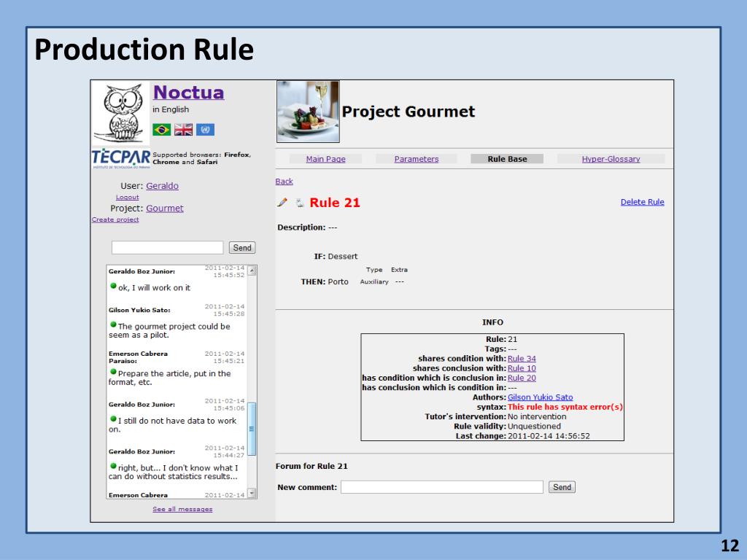Image resolution: width=747 pixels, height=560 pixels.
Task: Open the Project Gourmet food thumbnail
Action: pos(309,112)
